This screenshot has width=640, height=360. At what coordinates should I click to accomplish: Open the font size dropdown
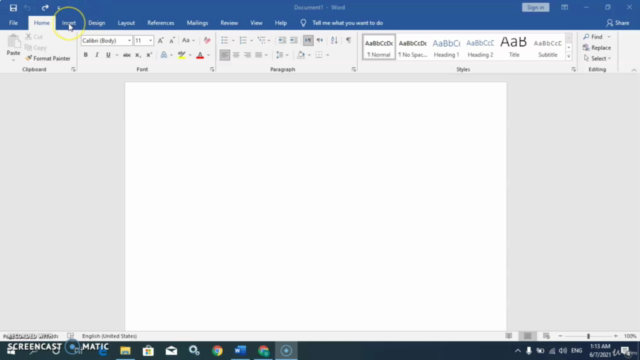pyautogui.click(x=151, y=40)
